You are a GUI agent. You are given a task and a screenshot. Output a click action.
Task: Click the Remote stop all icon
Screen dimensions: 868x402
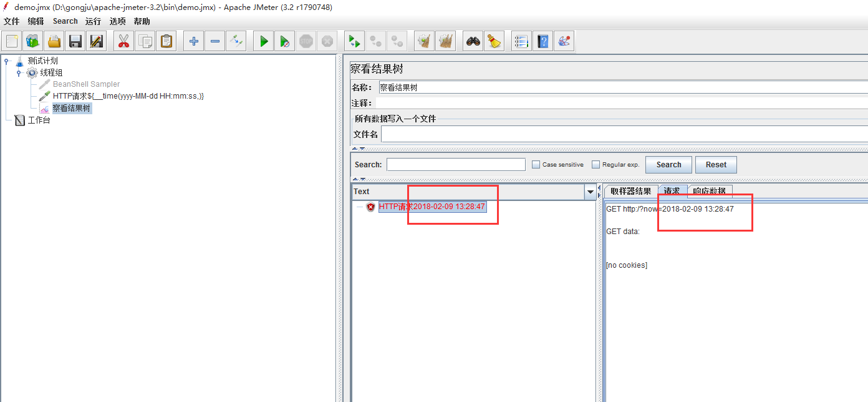point(375,41)
